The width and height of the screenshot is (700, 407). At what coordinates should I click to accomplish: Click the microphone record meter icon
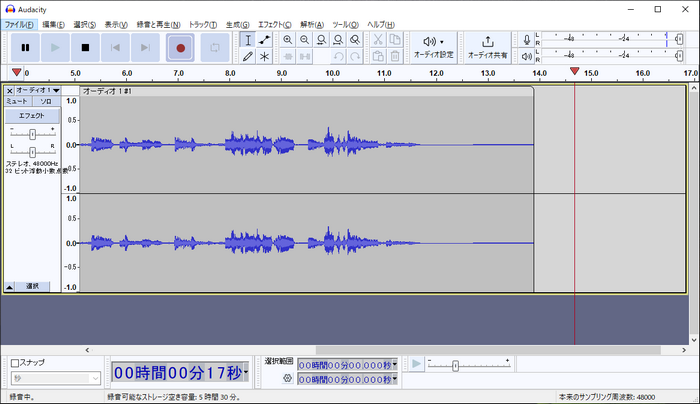pos(526,41)
